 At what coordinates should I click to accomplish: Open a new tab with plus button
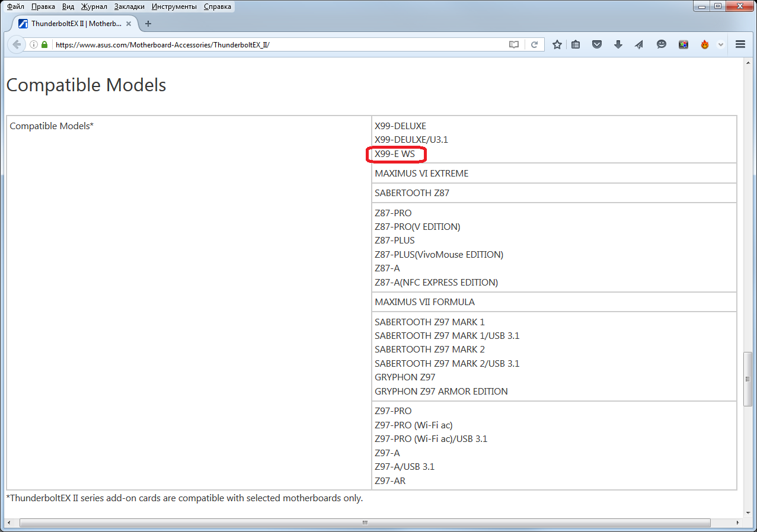point(148,24)
